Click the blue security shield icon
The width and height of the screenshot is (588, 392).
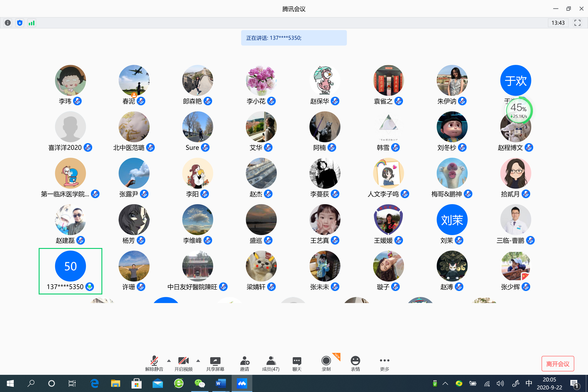(x=20, y=23)
